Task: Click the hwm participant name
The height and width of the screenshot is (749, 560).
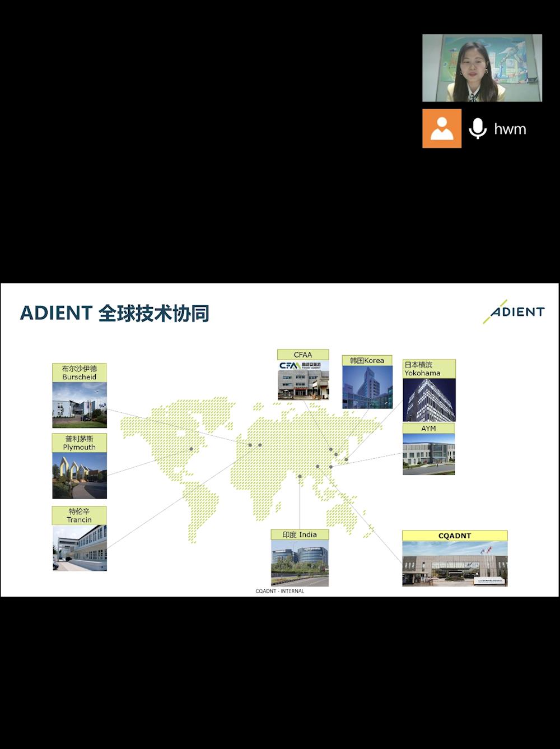Action: [x=510, y=129]
